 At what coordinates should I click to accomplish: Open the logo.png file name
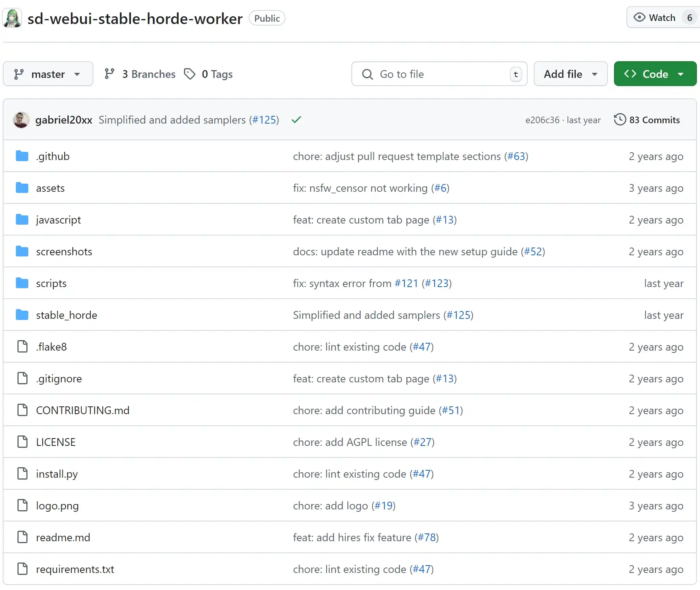click(57, 506)
